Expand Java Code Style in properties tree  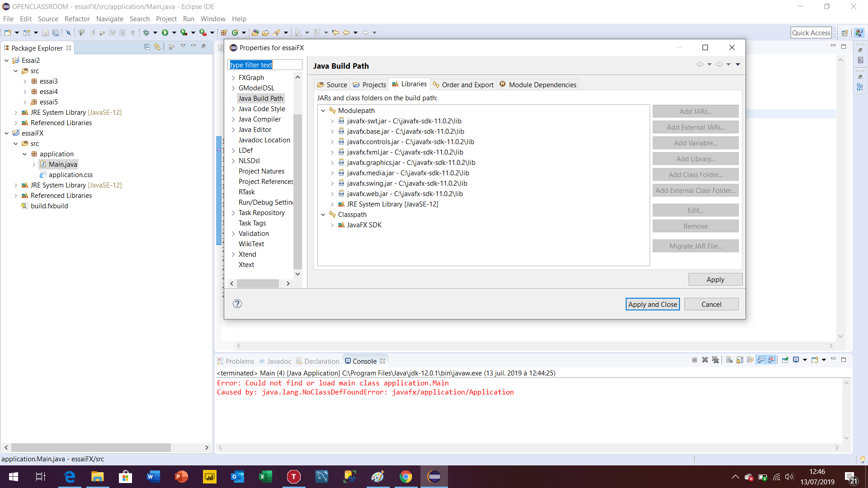click(233, 109)
